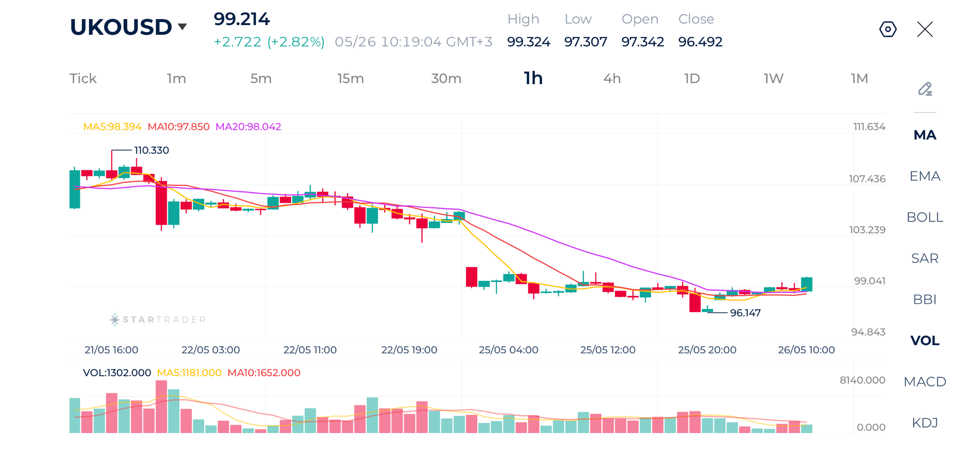Image resolution: width=980 pixels, height=451 pixels.
Task: Toggle the BBI indicator
Action: coord(925,299)
